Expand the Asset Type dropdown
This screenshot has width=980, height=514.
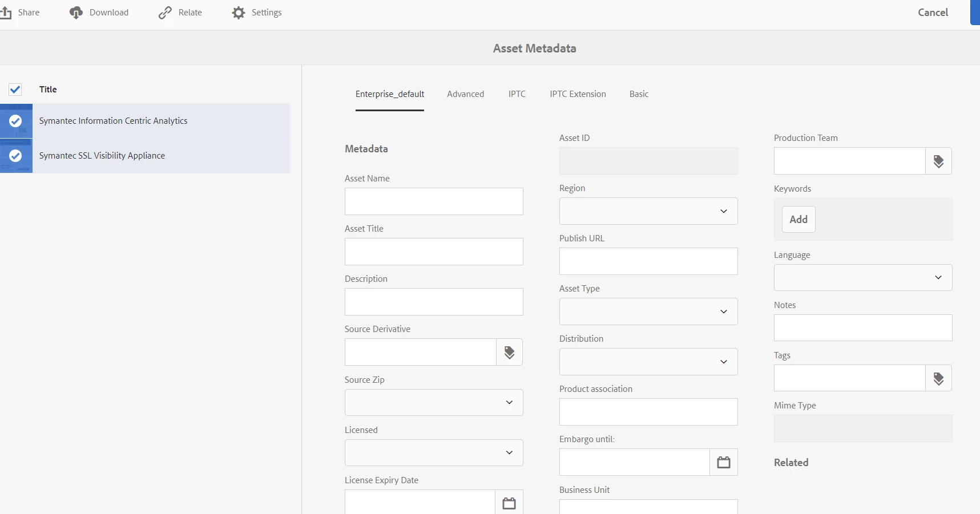648,311
